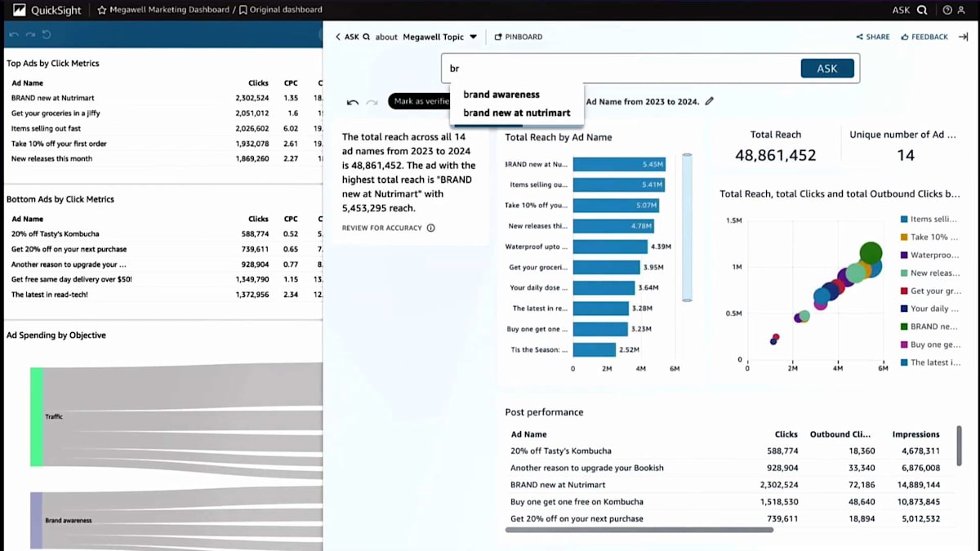The width and height of the screenshot is (980, 551).
Task: Click the REVIEW FOR ACCURACY link
Action: coord(382,228)
